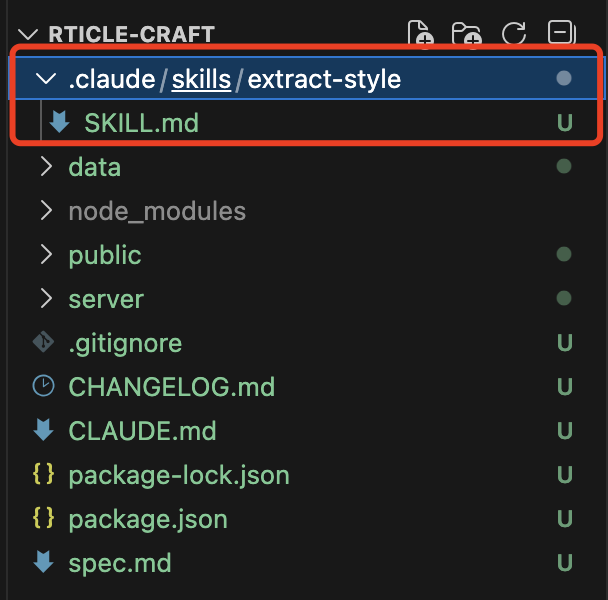Collapse the .claude/skills/extract-style folder
This screenshot has width=608, height=600.
(x=46, y=78)
